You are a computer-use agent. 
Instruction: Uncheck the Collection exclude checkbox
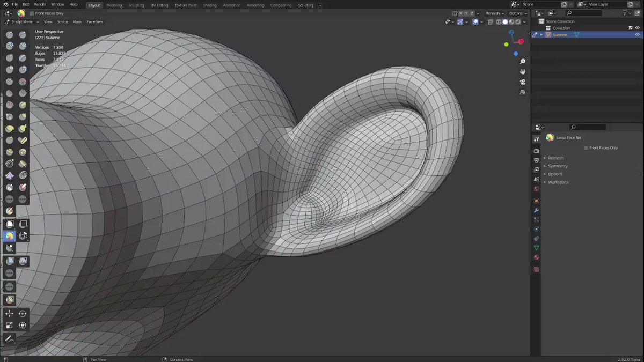631,28
